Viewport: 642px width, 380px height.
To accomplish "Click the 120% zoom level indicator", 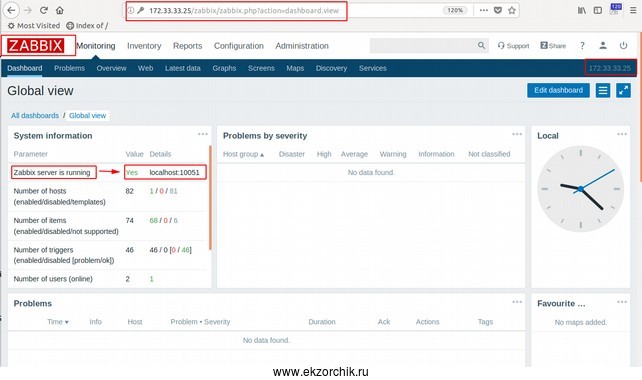I will point(455,11).
